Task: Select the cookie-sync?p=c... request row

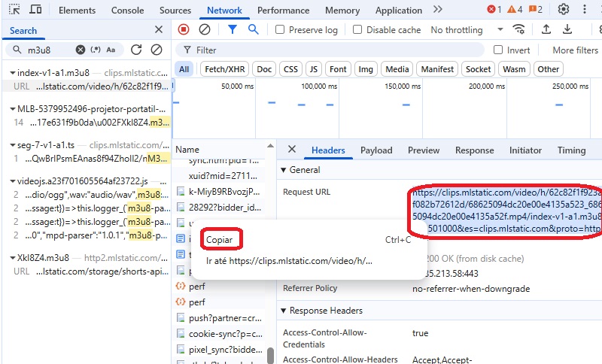Action: pyautogui.click(x=220, y=334)
